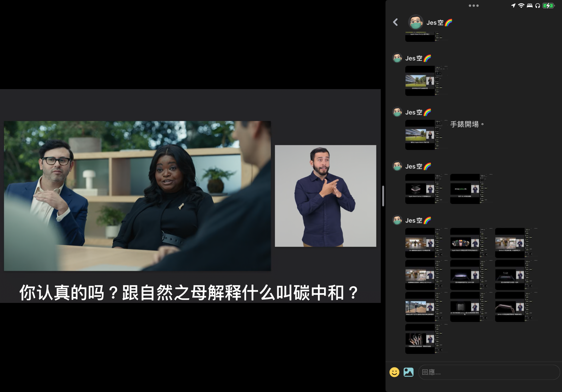The image size is (562, 392).
Task: Open the multitasking three-dots menu at top
Action: (474, 5)
